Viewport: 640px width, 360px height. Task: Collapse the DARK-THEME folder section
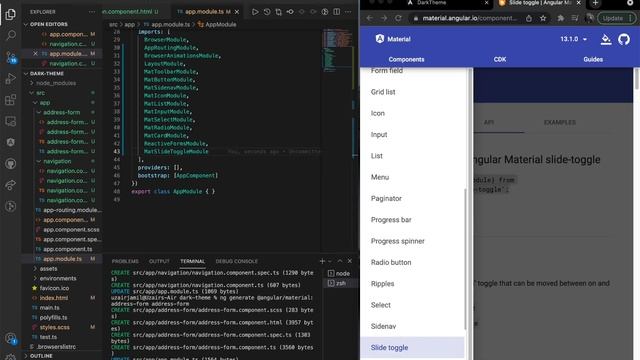(46, 73)
